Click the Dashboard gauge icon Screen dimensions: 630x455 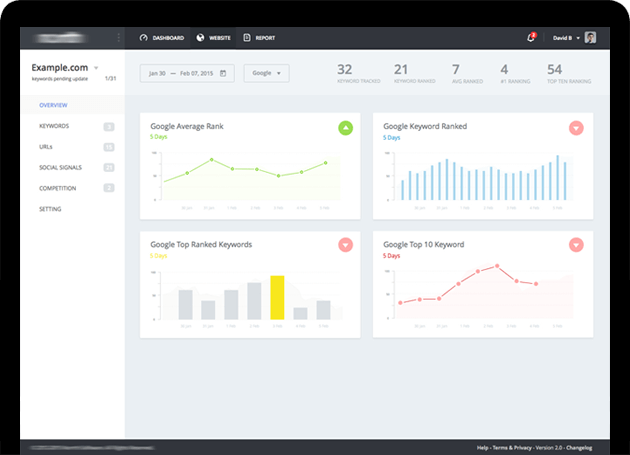point(143,38)
